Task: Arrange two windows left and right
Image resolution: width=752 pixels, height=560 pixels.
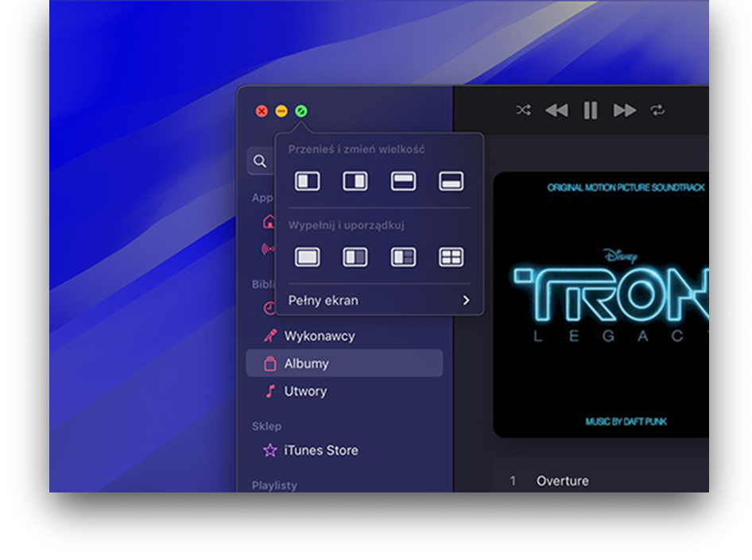Action: pos(355,257)
